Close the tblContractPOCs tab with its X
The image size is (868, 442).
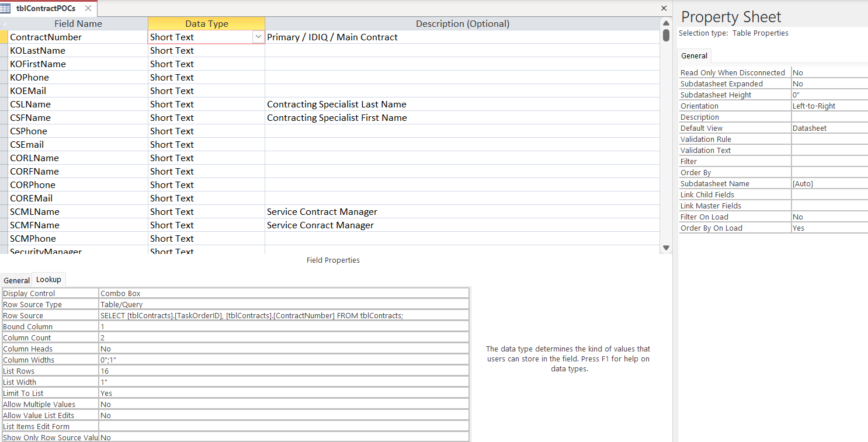pos(88,8)
